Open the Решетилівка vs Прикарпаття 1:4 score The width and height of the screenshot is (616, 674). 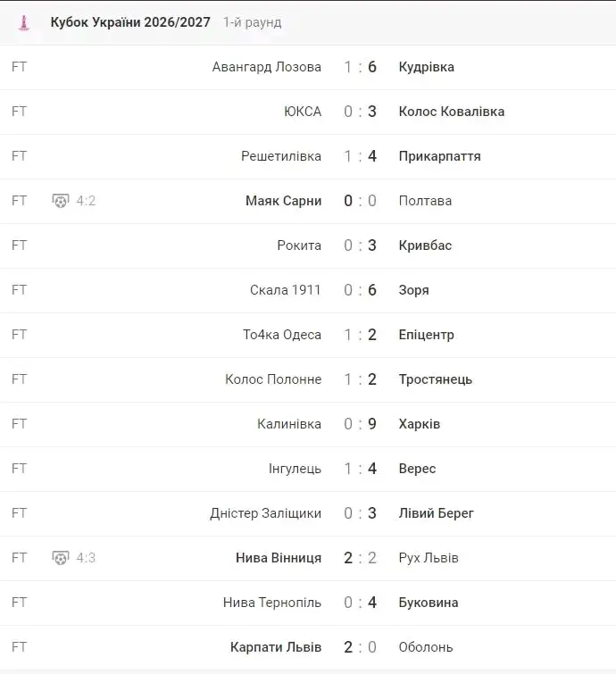click(x=361, y=156)
